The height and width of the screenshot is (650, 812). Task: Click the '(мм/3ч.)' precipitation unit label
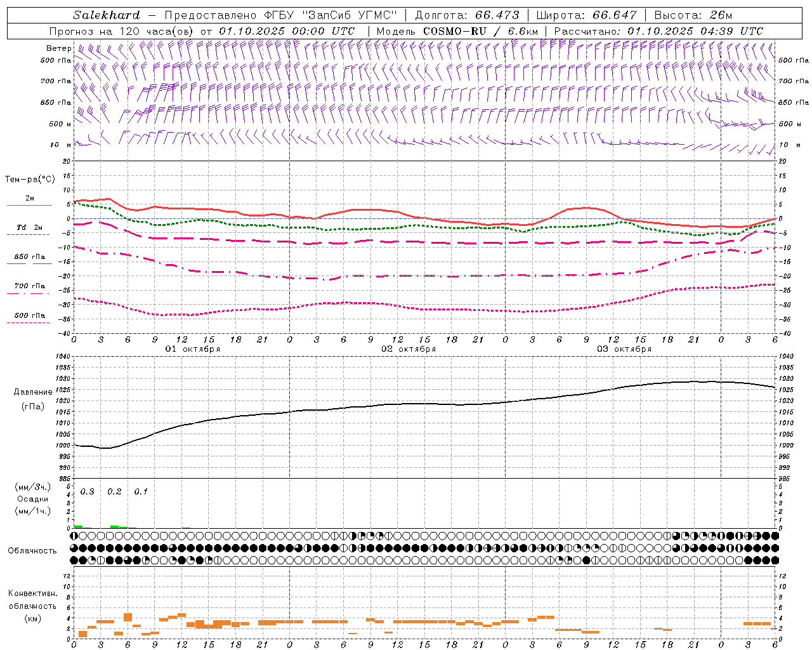click(x=33, y=487)
